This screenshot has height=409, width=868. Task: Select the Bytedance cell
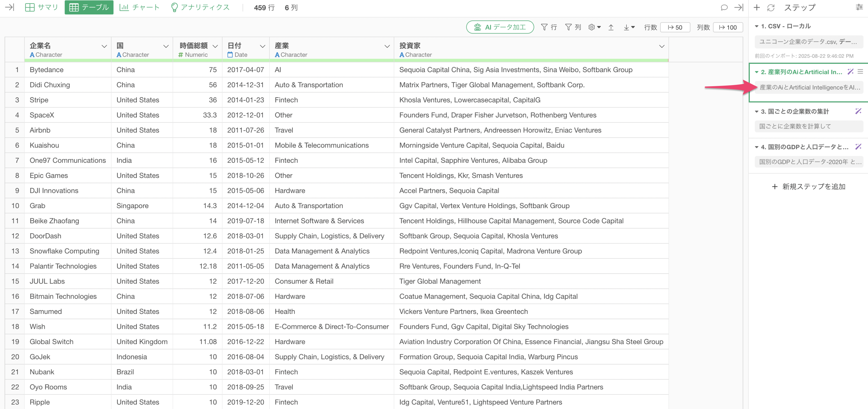point(68,70)
